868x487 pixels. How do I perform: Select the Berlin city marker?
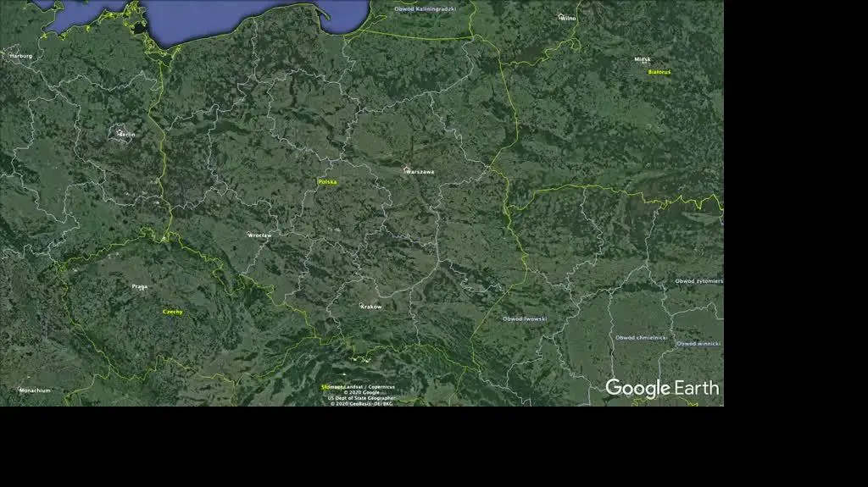pyautogui.click(x=119, y=133)
